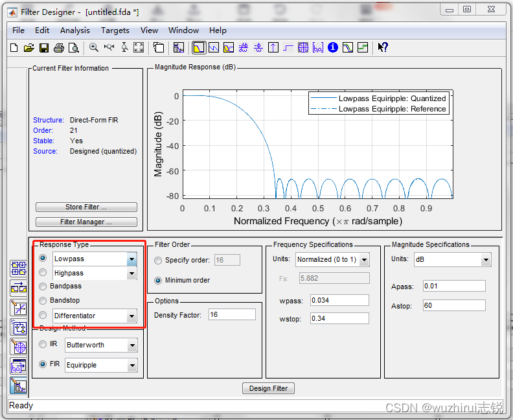
Task: Click the Density Factor input field
Action: [232, 314]
